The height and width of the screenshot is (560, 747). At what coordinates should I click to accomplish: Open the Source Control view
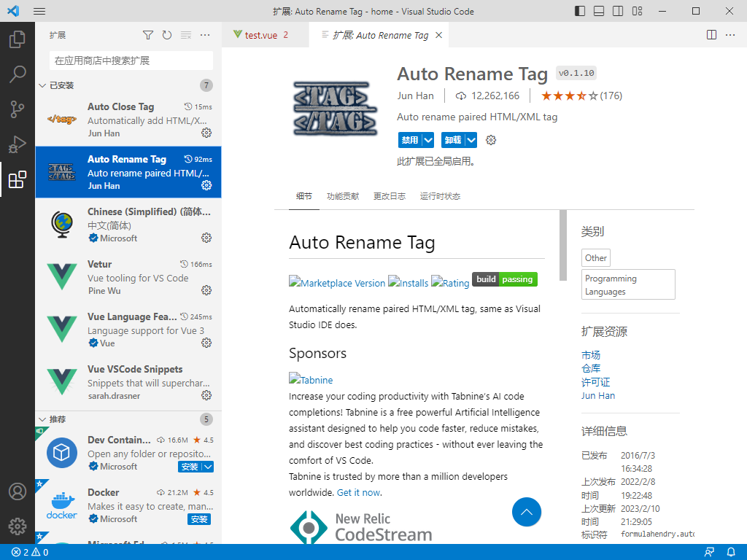click(18, 109)
